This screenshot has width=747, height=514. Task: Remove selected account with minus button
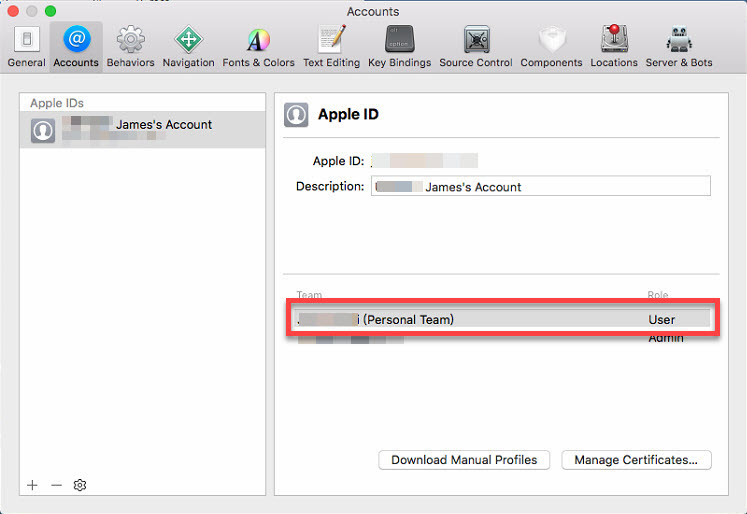pos(56,485)
